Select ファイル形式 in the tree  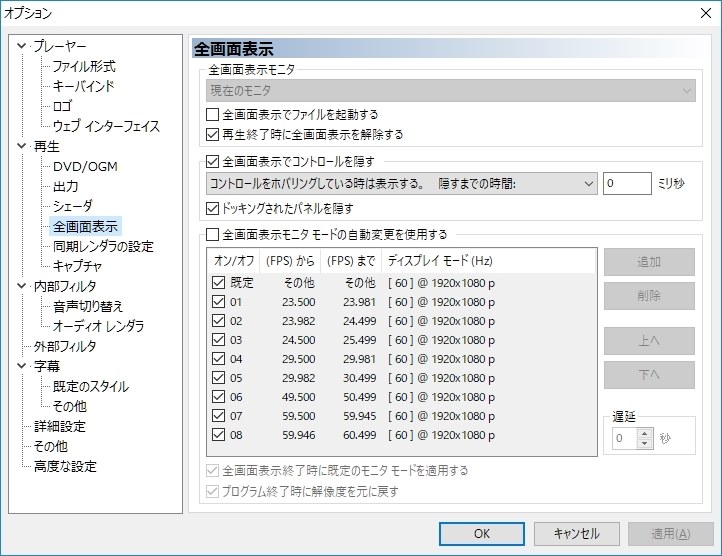84,66
